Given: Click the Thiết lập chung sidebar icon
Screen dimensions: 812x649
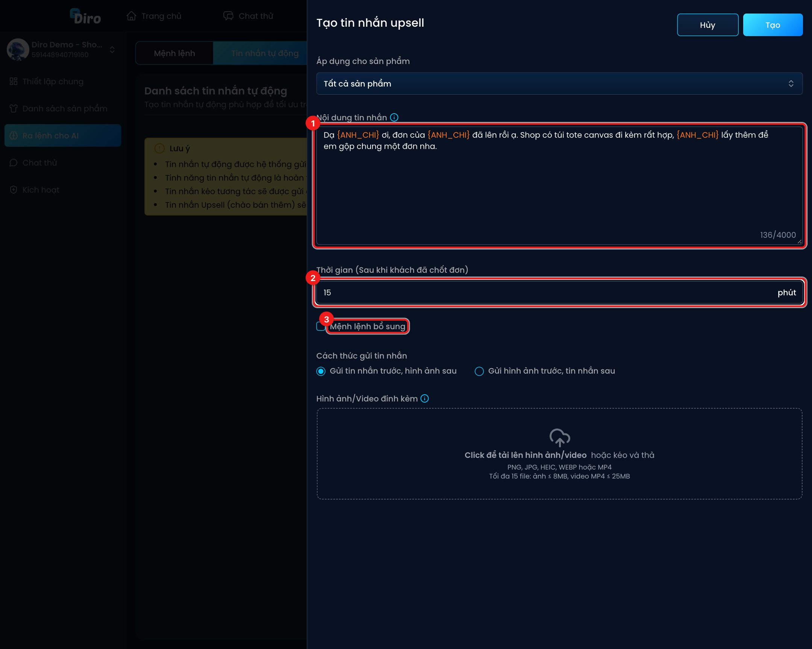Looking at the screenshot, I should coord(14,81).
